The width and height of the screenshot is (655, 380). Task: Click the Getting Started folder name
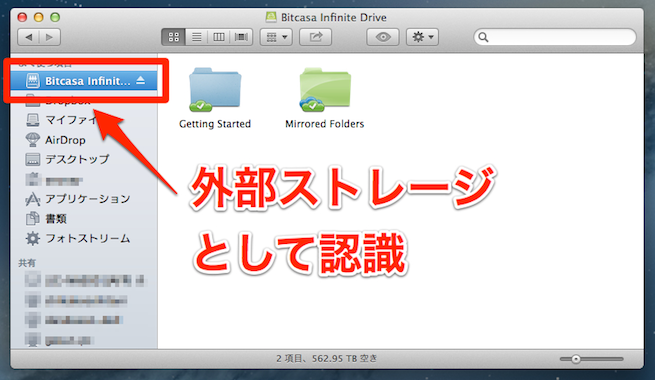tap(215, 124)
